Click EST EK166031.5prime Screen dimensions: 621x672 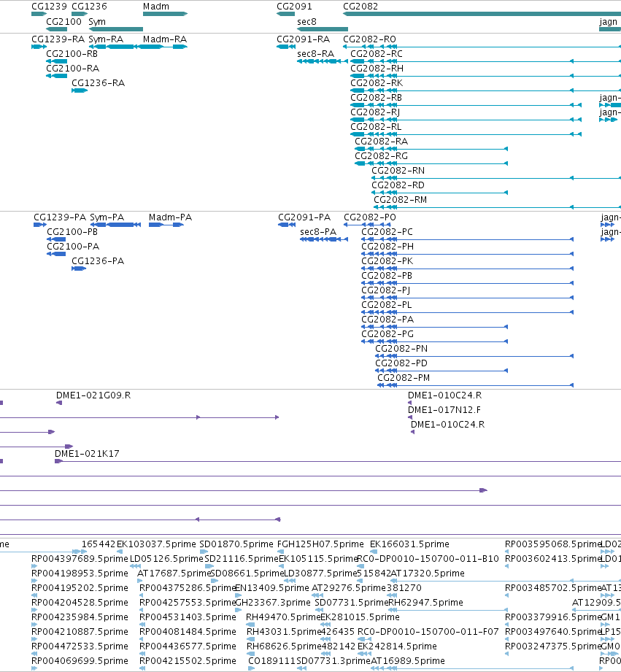point(409,544)
